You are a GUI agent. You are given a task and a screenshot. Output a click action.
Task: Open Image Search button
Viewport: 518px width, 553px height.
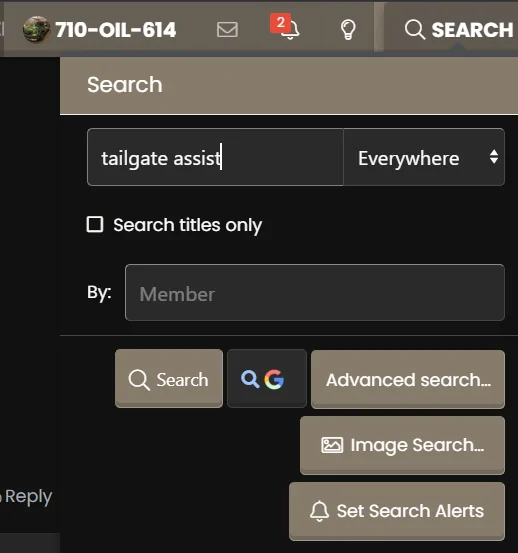(x=402, y=445)
